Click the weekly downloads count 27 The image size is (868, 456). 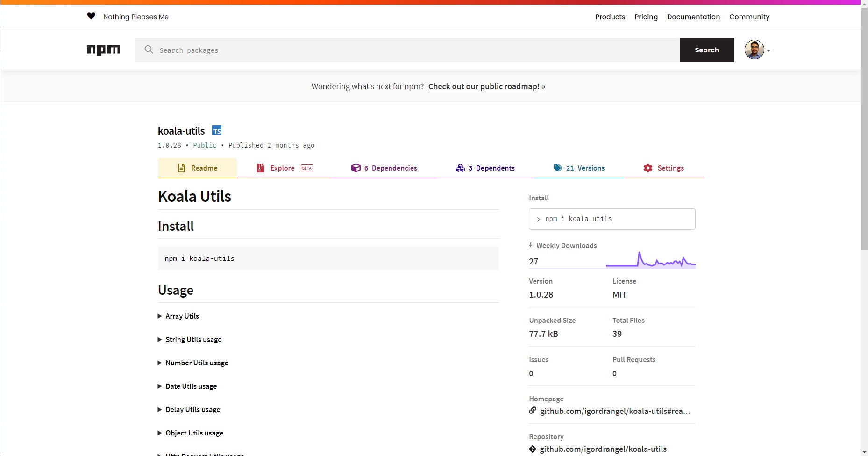point(534,262)
